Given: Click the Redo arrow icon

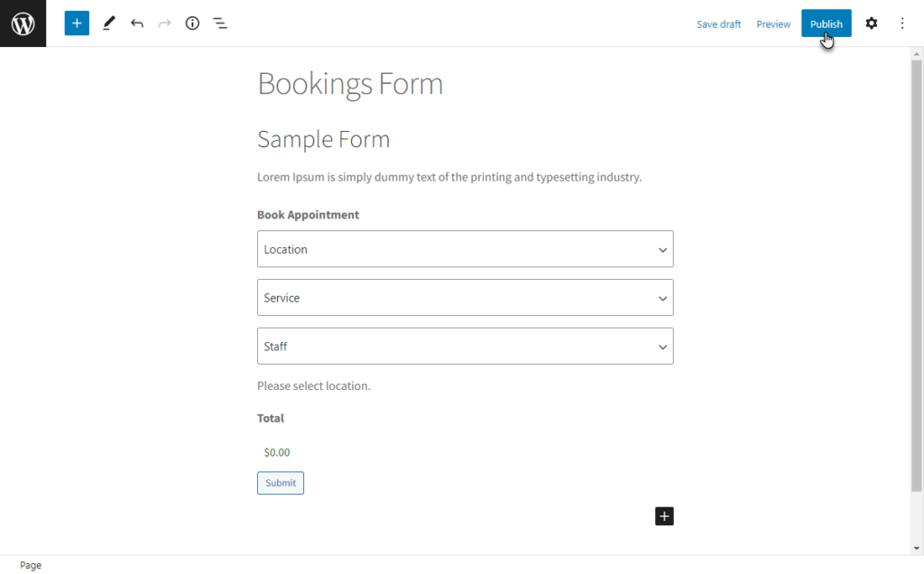Looking at the screenshot, I should pos(163,23).
